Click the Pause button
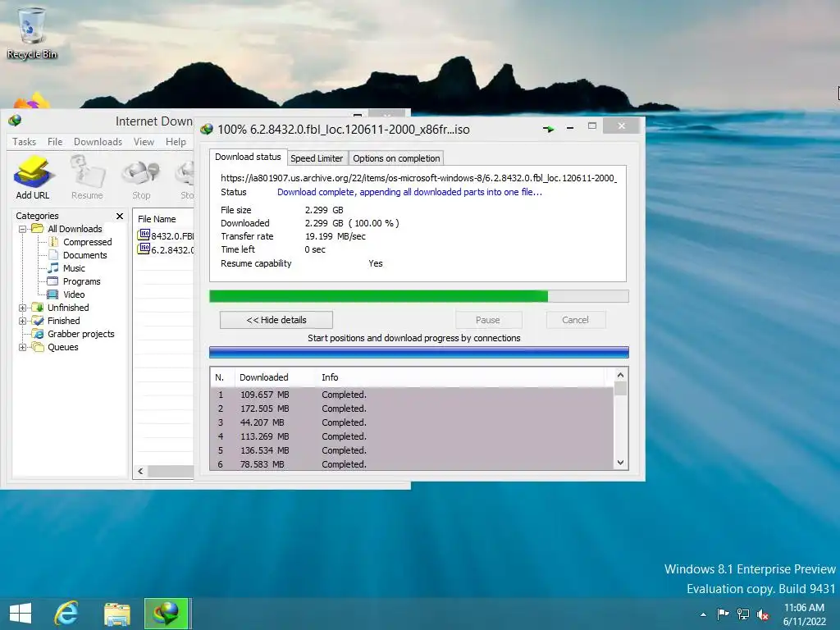The width and height of the screenshot is (840, 630). 488,320
